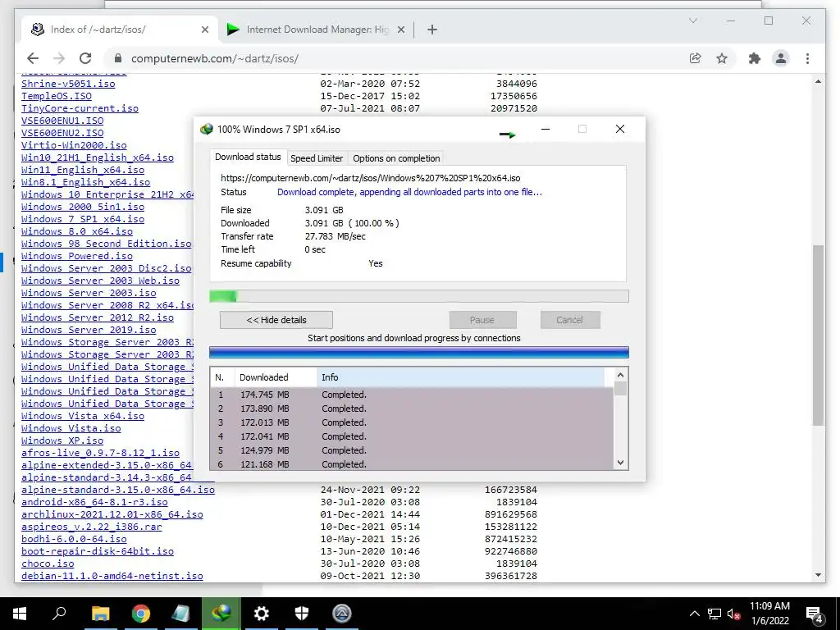Open the choco.iso link

pos(48,564)
